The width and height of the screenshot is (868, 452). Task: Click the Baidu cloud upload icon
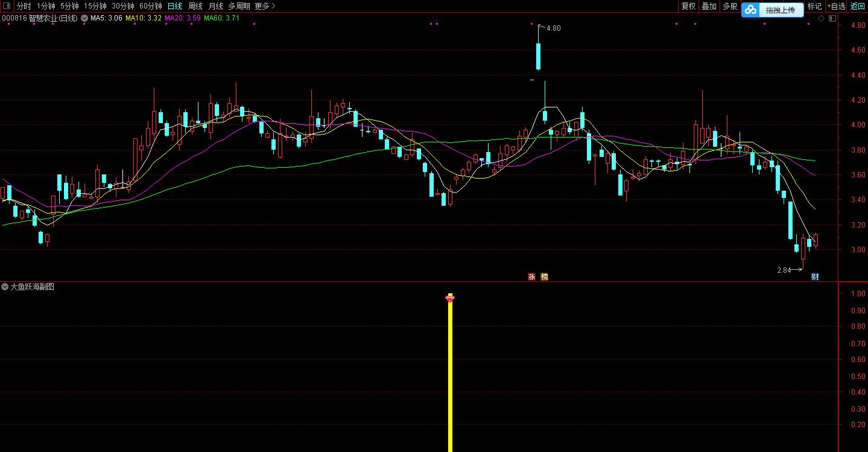tap(750, 10)
